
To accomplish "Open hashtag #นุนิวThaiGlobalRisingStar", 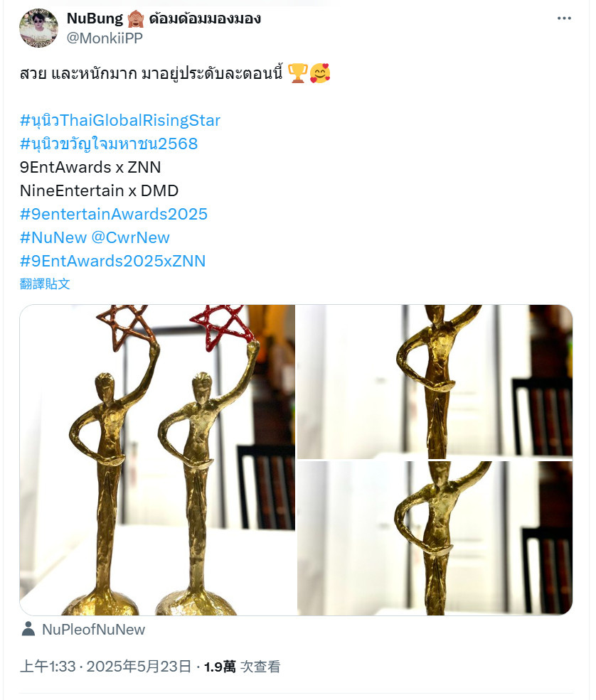I will pyautogui.click(x=120, y=121).
